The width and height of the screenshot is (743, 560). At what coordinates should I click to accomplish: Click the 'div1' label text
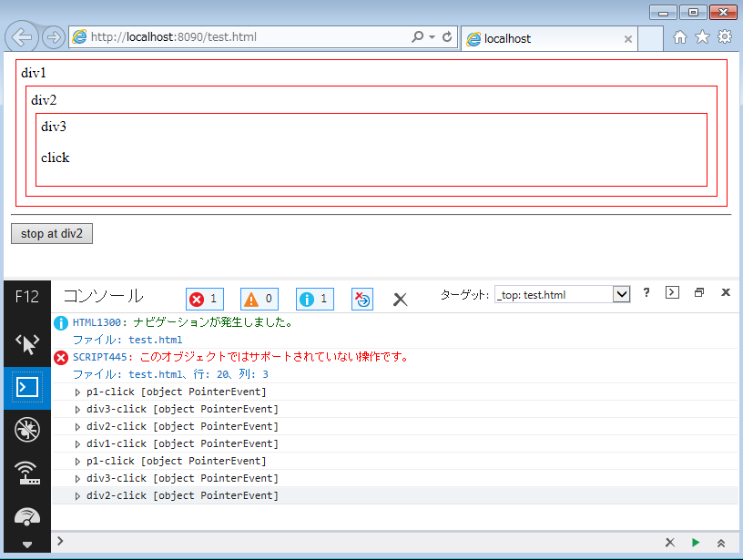pos(33,73)
